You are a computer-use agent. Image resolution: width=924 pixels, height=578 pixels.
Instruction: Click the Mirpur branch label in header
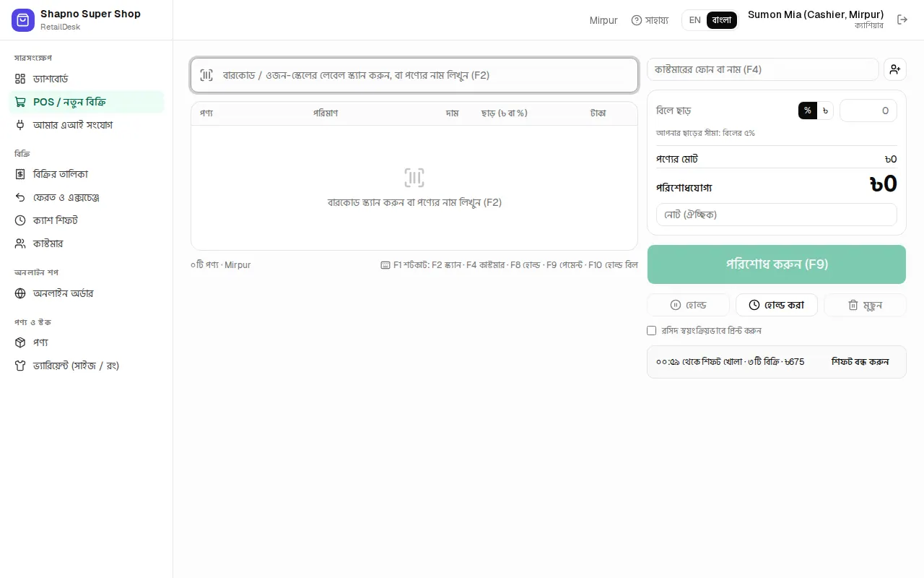[603, 20]
